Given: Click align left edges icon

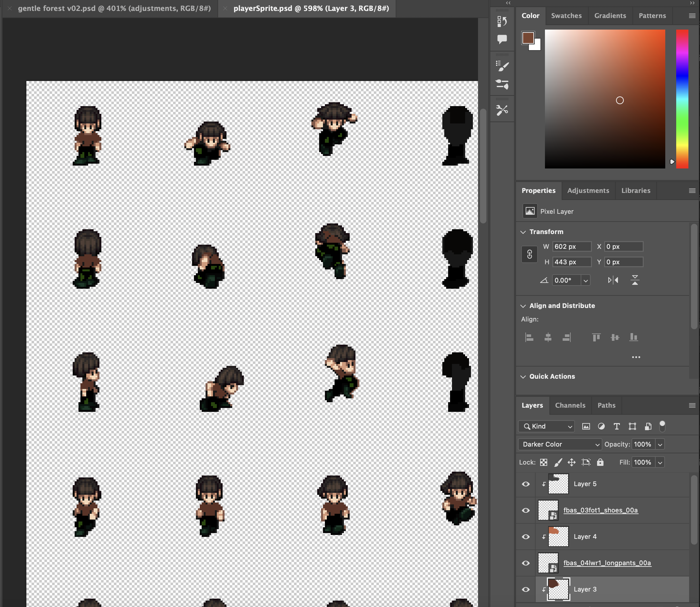Looking at the screenshot, I should pos(529,337).
